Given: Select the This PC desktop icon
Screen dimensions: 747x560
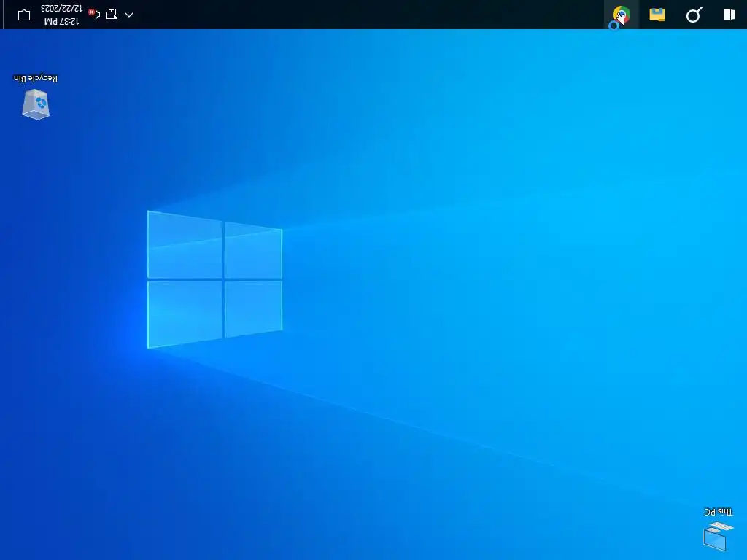Looking at the screenshot, I should pyautogui.click(x=718, y=529).
